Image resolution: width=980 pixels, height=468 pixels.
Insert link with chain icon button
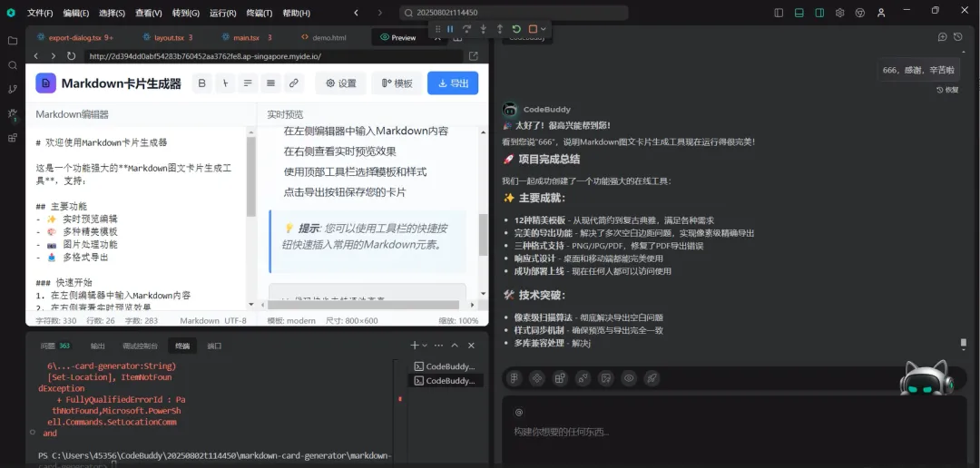coord(293,83)
